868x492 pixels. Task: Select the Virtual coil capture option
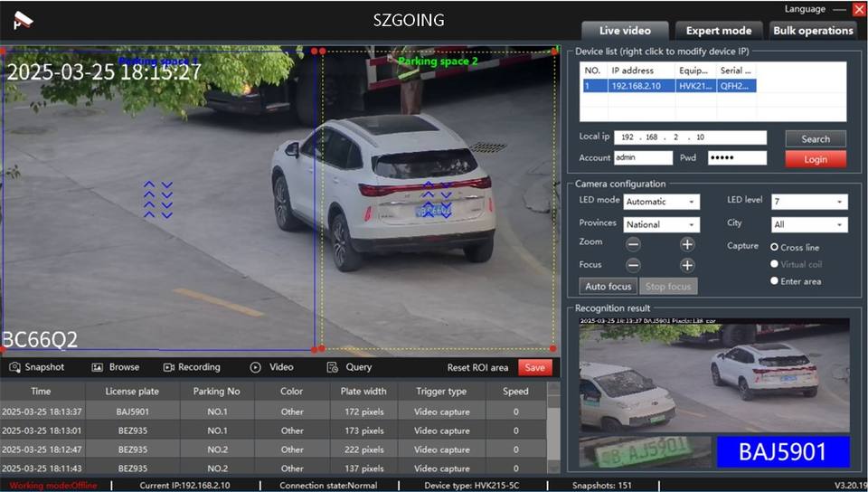coord(775,264)
